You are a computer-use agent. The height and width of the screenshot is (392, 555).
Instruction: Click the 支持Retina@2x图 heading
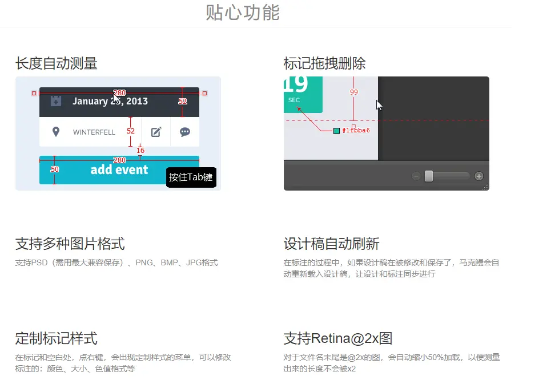coord(338,338)
